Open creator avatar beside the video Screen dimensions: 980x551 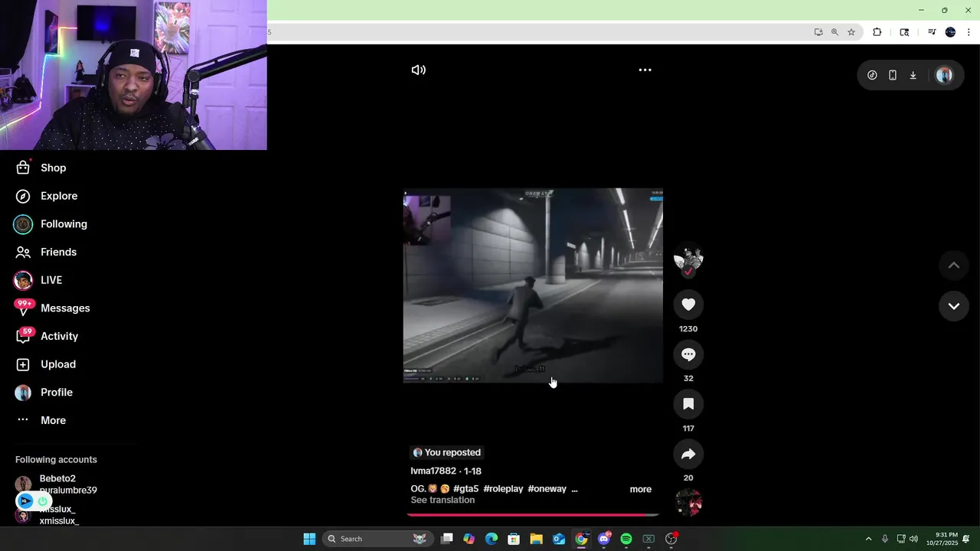[688, 259]
